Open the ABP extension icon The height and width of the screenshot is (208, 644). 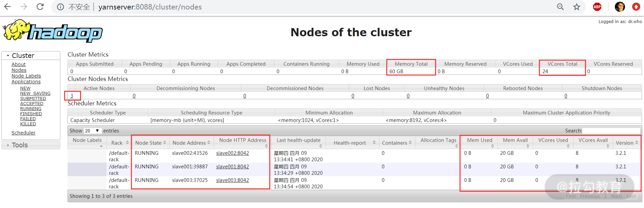tap(597, 7)
